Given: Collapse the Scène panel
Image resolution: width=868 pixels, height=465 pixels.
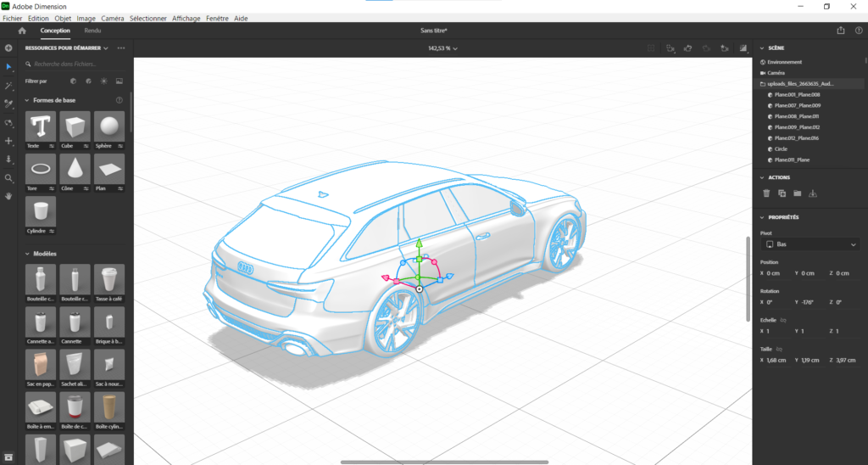Looking at the screenshot, I should tap(762, 48).
